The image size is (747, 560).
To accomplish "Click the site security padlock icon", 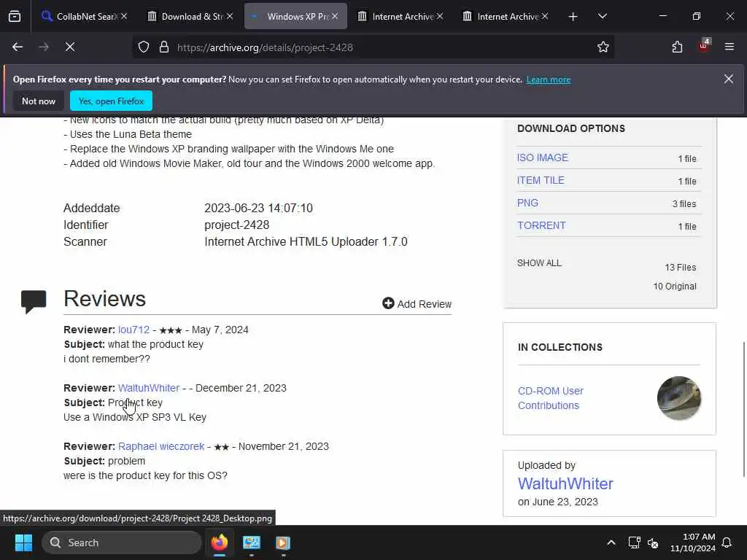I will pos(164,47).
